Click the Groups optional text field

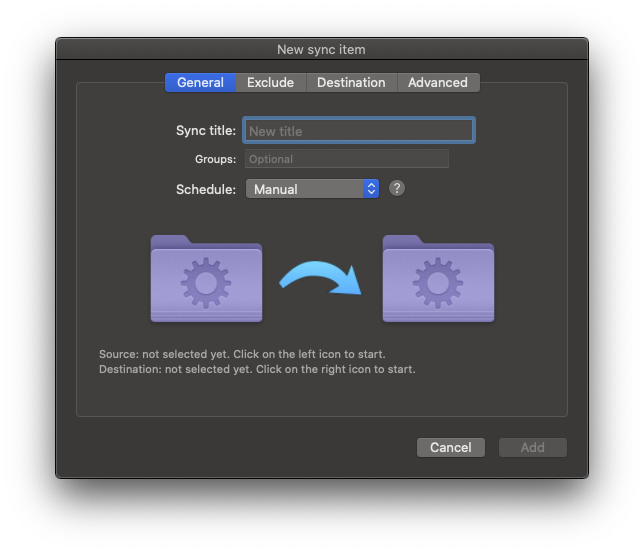[347, 159]
